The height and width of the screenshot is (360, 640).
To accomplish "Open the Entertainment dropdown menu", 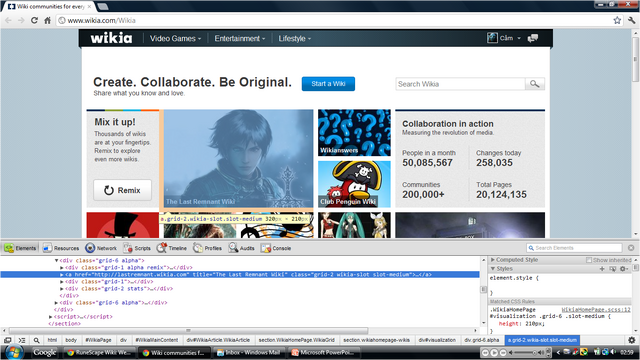I will [x=240, y=38].
